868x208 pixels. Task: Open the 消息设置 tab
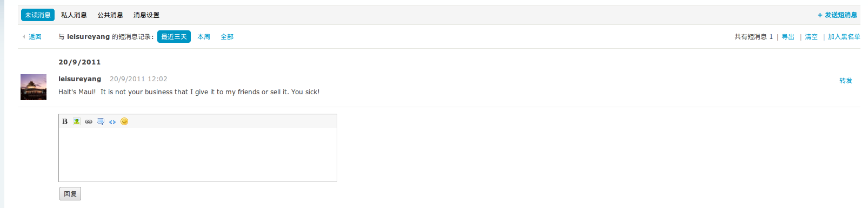(146, 15)
